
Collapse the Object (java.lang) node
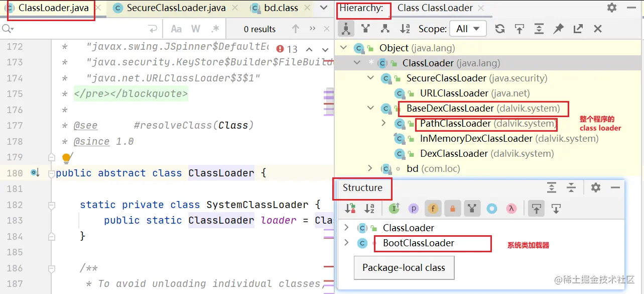344,48
